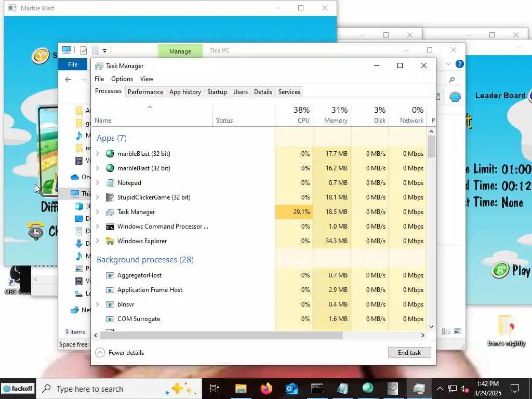Click the Notepad process icon
This screenshot has height=399, width=532.
[x=110, y=183]
